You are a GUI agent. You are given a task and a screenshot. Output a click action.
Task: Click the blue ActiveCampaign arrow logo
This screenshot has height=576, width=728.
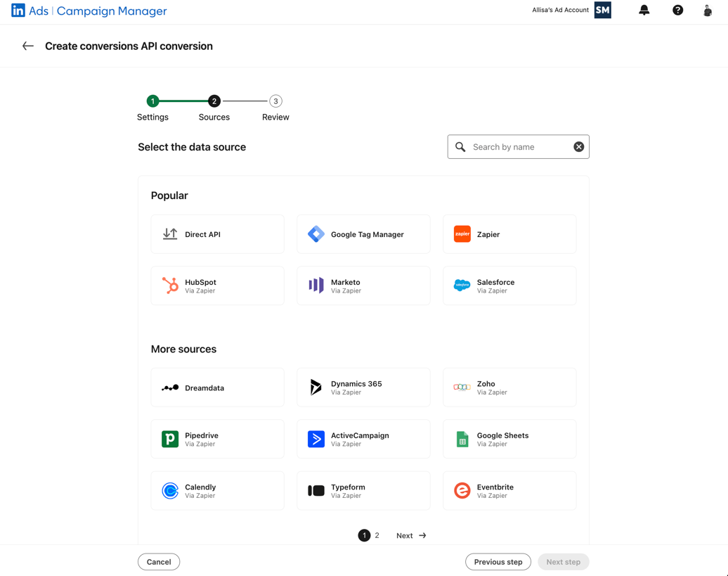click(316, 439)
